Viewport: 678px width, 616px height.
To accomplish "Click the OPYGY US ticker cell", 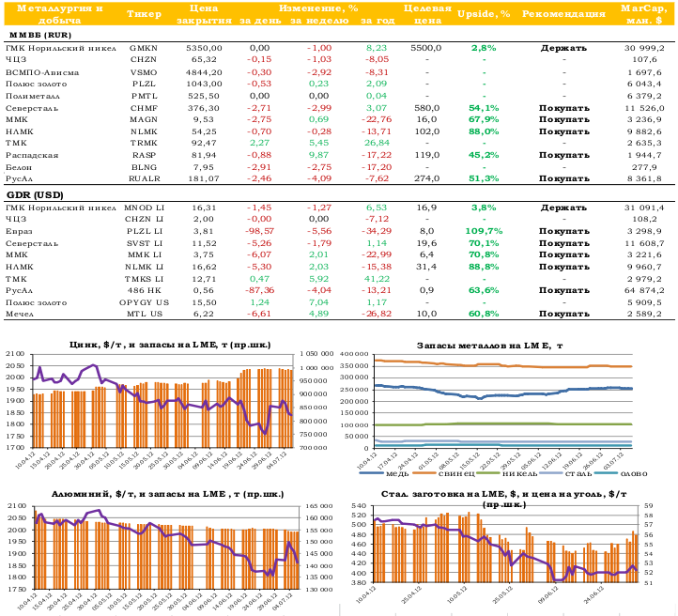I will pyautogui.click(x=144, y=302).
